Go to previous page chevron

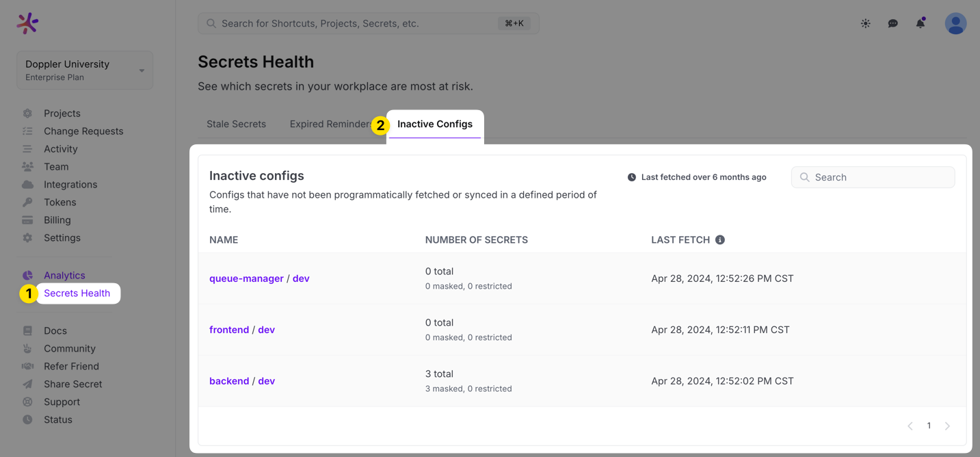pos(910,426)
